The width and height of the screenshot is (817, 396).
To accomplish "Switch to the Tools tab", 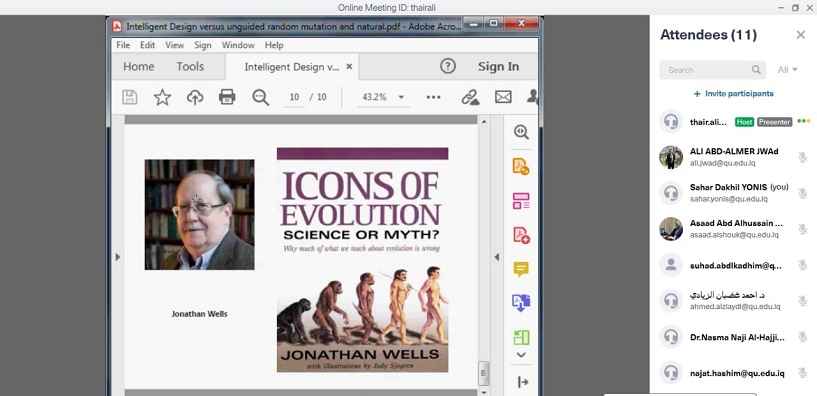I will pos(190,67).
